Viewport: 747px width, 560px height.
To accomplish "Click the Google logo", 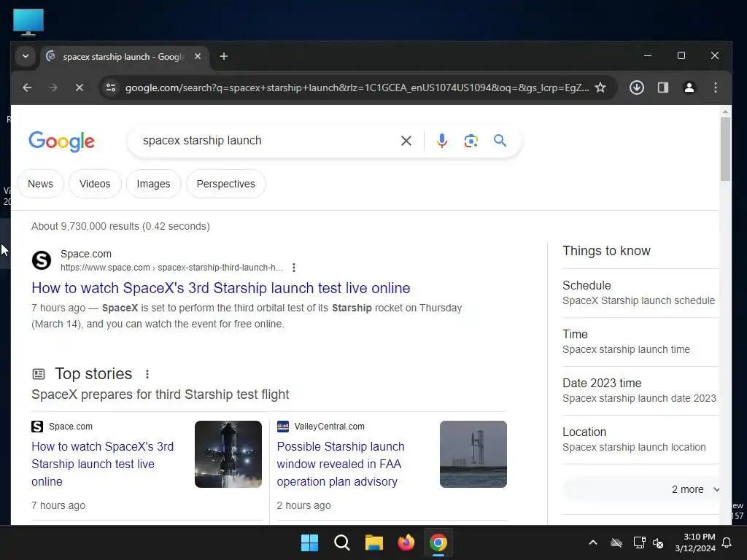I will 62,141.
